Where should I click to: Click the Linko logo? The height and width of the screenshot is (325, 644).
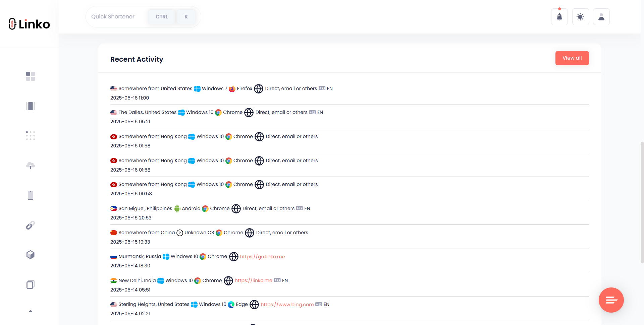(29, 24)
